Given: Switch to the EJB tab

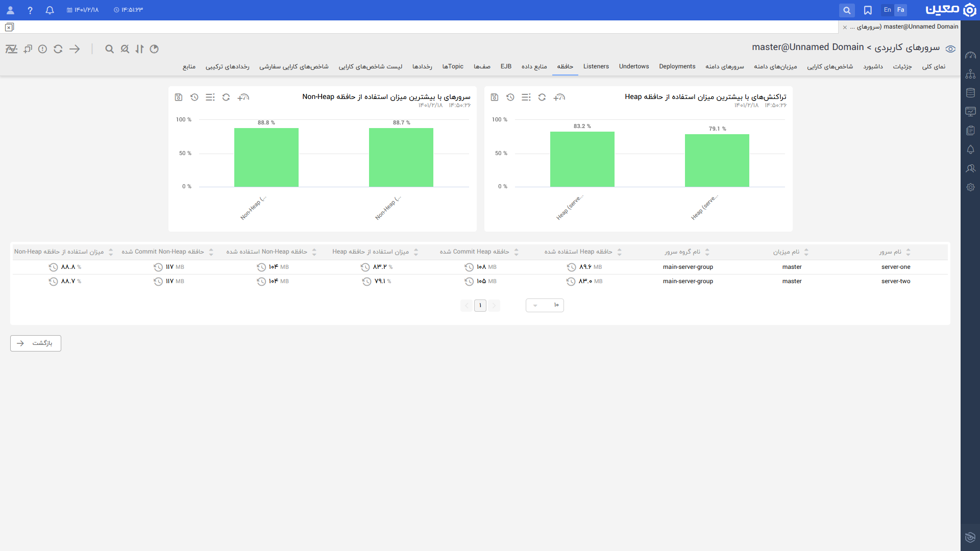Looking at the screenshot, I should (x=506, y=67).
